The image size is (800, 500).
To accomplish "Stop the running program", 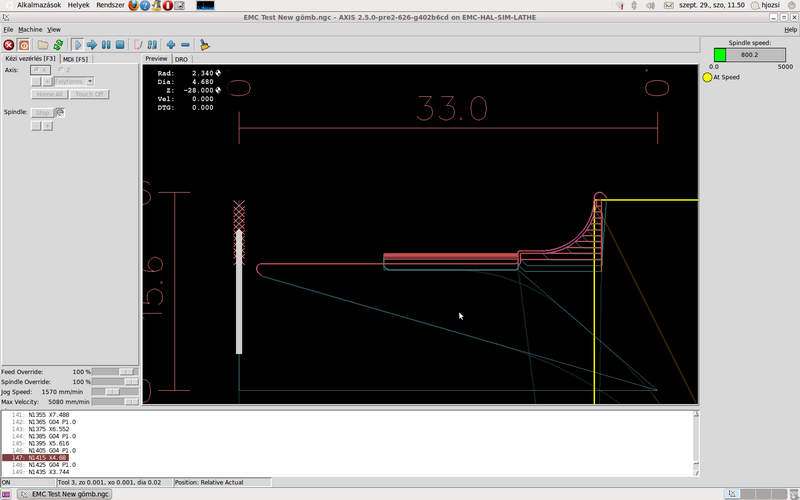I will click(119, 45).
